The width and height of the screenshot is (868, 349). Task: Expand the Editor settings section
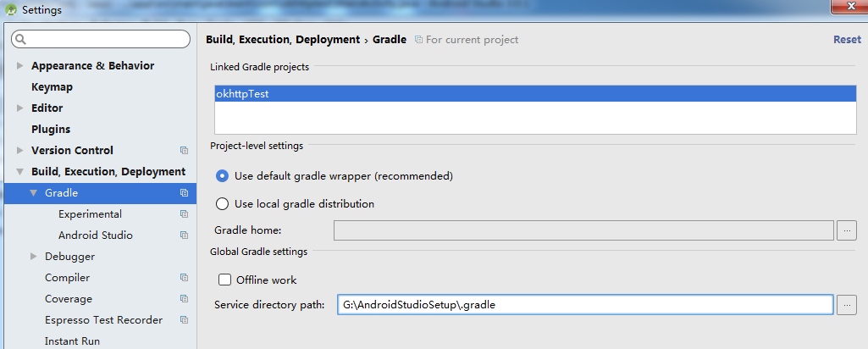[x=20, y=108]
